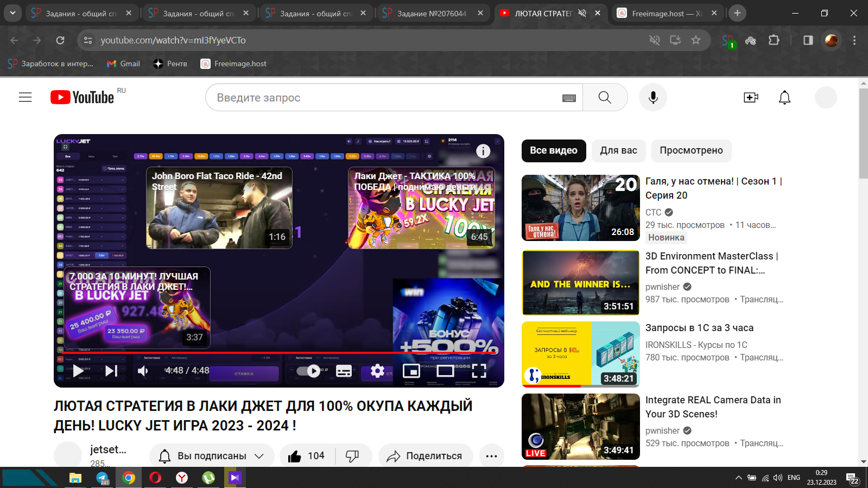868x488 pixels.
Task: Open the three-dots more actions menu
Action: (491, 456)
